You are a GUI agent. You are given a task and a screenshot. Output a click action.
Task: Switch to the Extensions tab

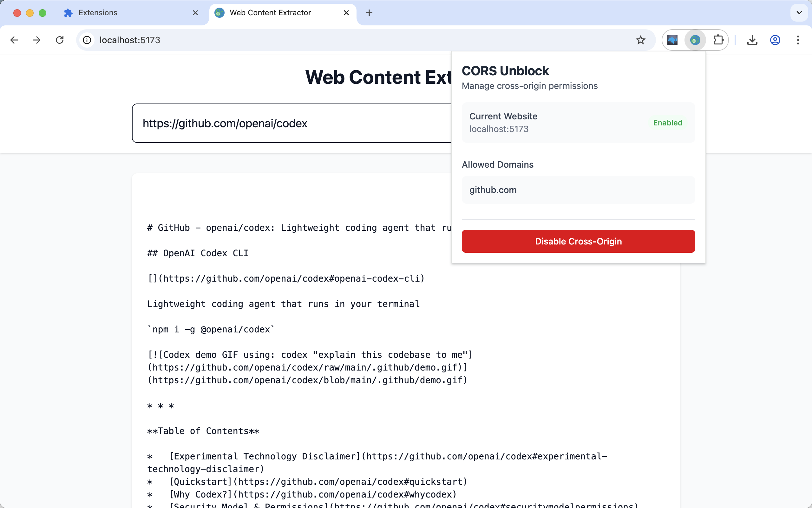coord(131,13)
